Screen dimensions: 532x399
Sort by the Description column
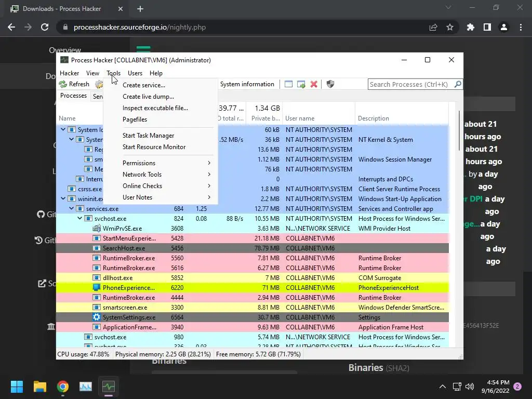[x=402, y=114]
